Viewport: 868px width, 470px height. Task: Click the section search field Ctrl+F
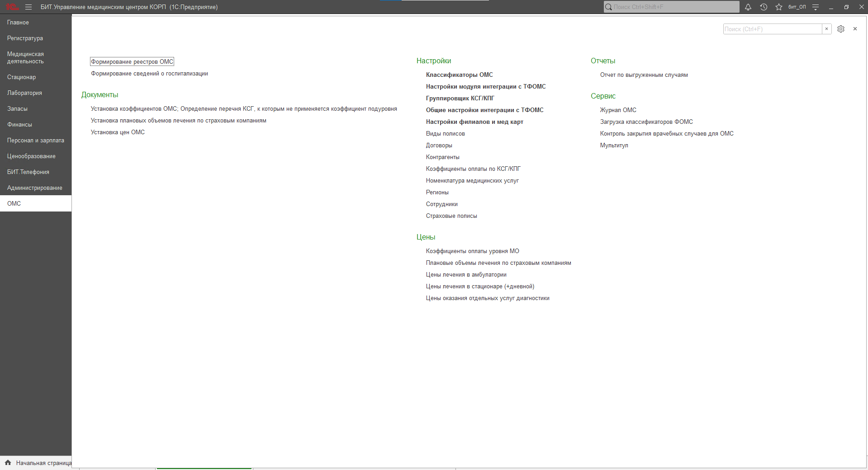(773, 29)
